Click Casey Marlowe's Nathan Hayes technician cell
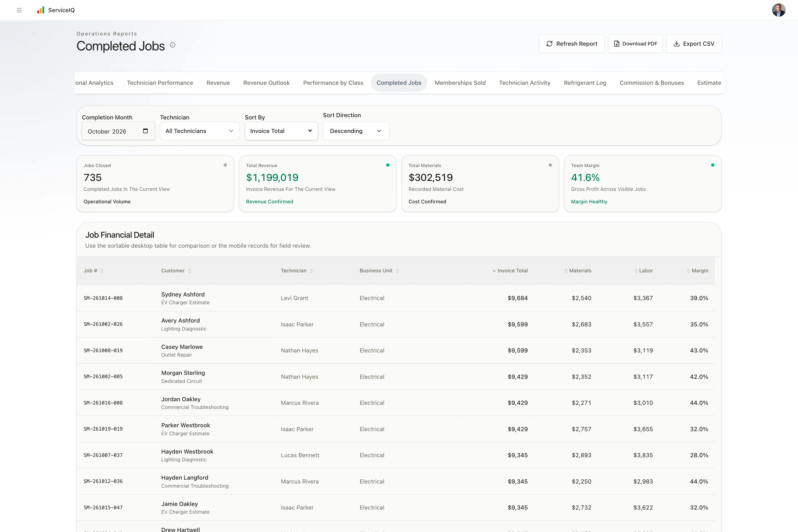 pyautogui.click(x=300, y=351)
